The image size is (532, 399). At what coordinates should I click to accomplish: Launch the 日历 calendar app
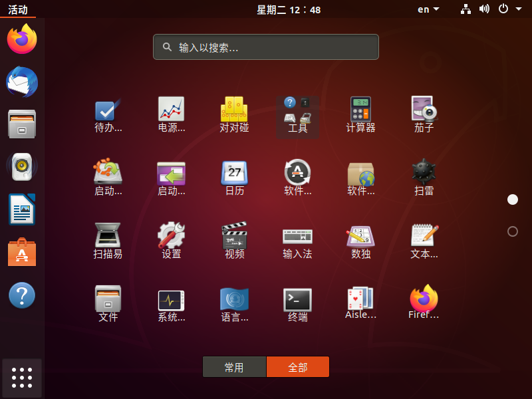click(x=234, y=173)
